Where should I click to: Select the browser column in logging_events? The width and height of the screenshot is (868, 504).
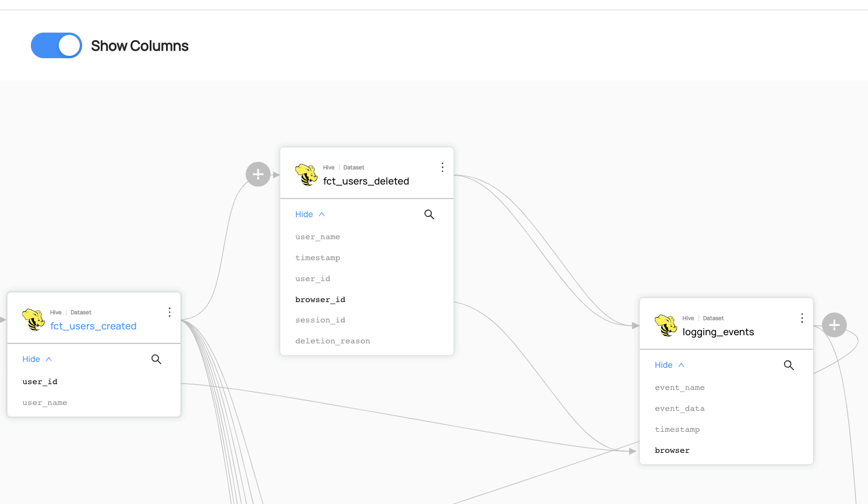(x=672, y=450)
